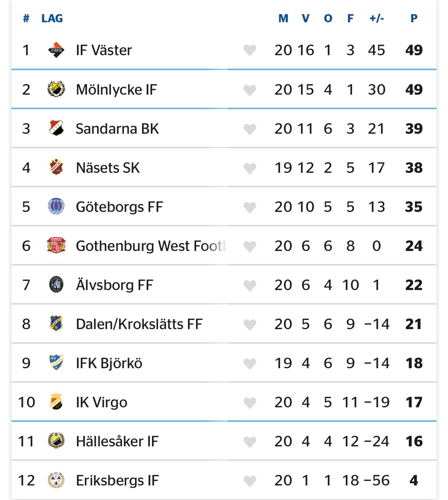Viewport: 448px width, 500px height.
Task: Click the Hällesåker IF club crest
Action: [56, 441]
